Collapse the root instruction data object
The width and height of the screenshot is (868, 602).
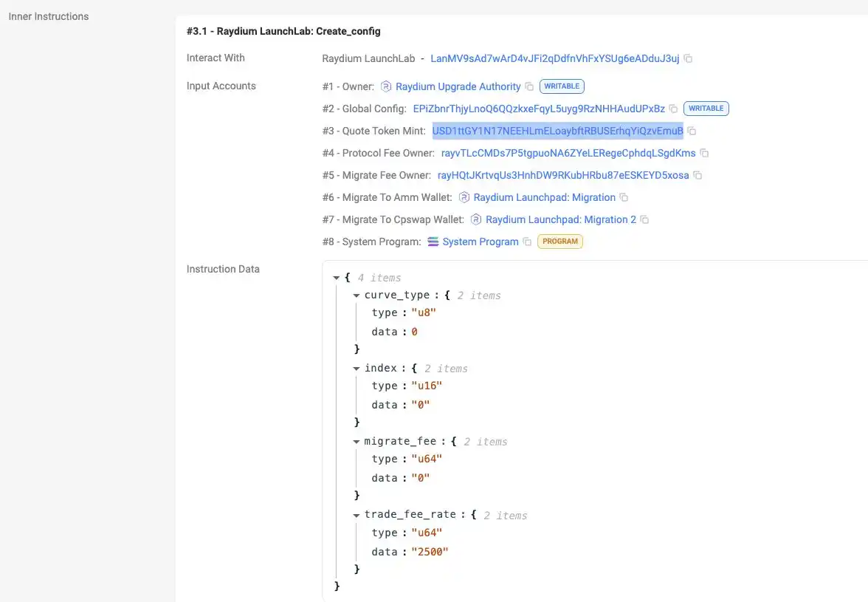(336, 278)
